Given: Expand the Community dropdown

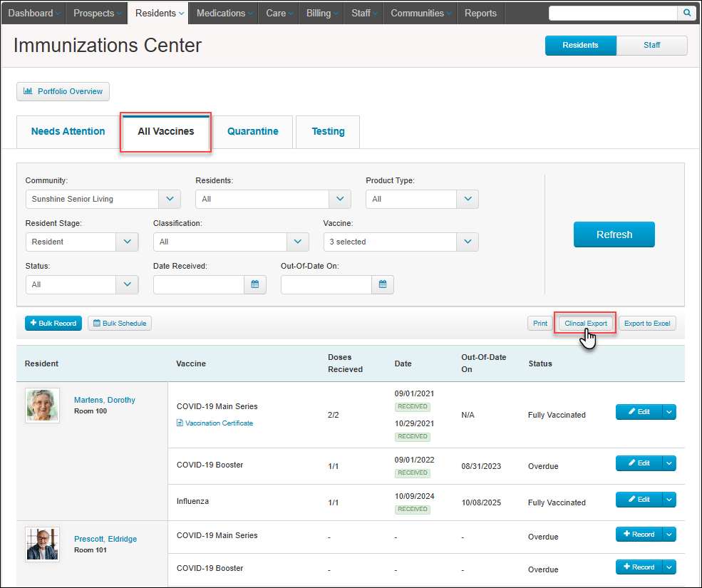Looking at the screenshot, I should click(x=170, y=200).
